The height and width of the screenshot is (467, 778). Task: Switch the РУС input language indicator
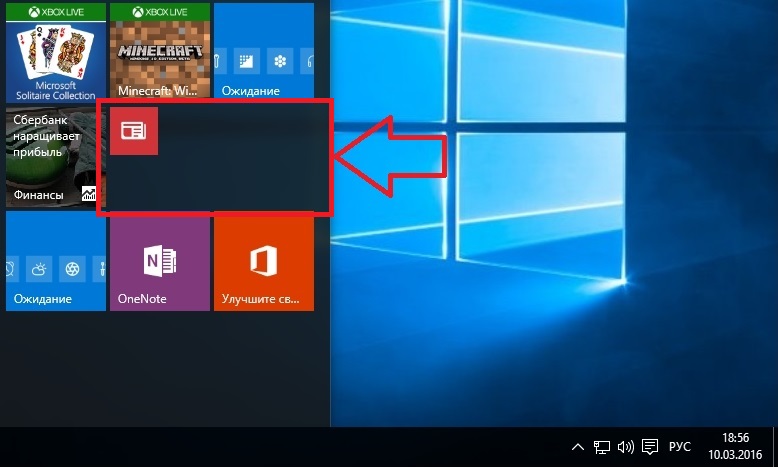[679, 447]
